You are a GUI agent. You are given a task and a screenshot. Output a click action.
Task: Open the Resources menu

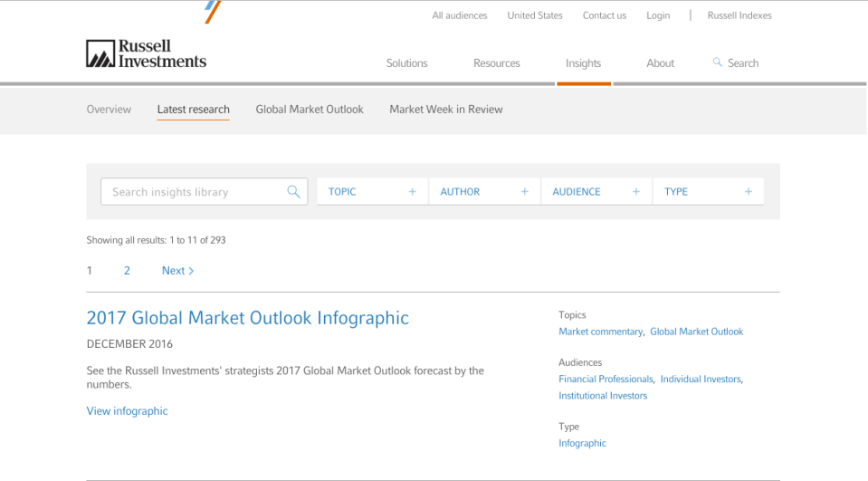(496, 63)
